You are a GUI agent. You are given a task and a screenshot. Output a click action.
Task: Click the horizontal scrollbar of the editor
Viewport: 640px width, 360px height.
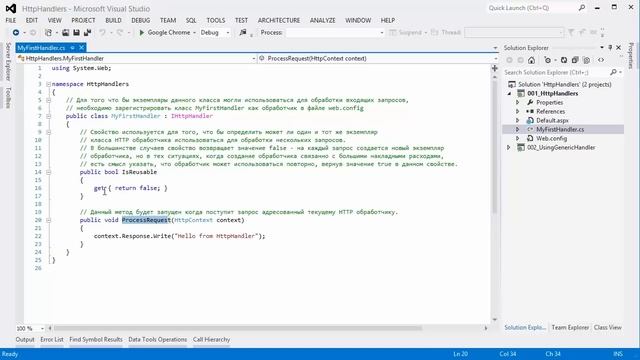[x=238, y=328]
